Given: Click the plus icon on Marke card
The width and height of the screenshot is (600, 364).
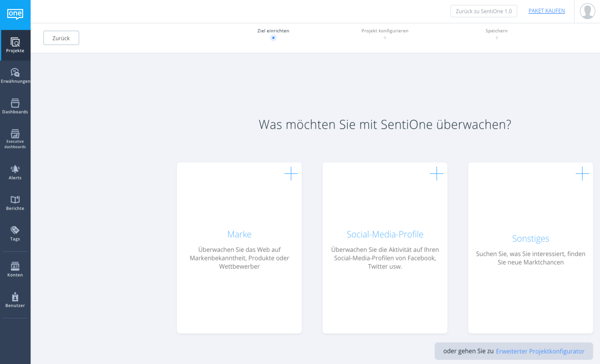Looking at the screenshot, I should point(291,174).
